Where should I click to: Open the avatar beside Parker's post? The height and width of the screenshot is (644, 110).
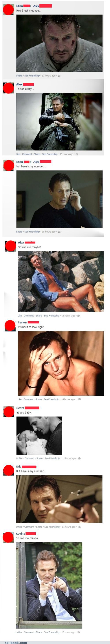[10, 326]
